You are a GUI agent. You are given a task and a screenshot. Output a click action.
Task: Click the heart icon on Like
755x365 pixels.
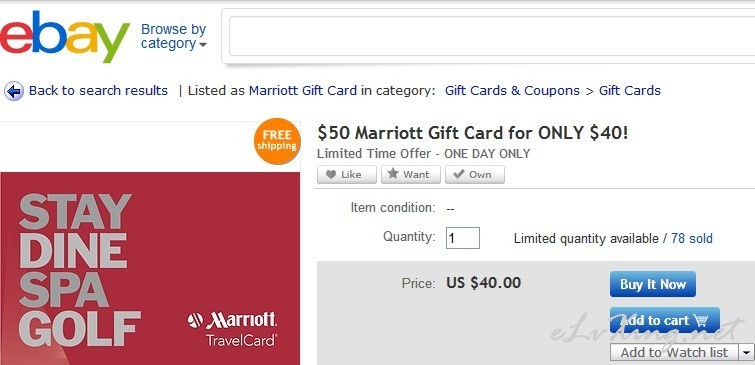(331, 174)
